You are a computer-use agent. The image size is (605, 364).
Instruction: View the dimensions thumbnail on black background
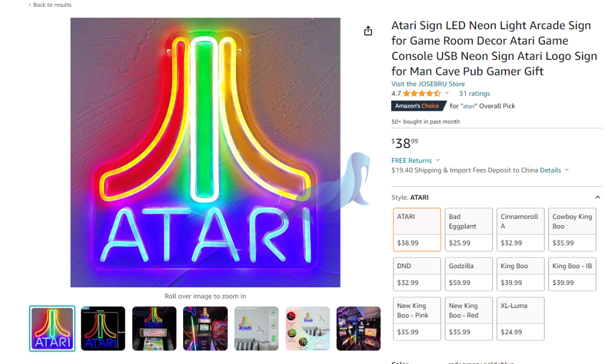(103, 329)
